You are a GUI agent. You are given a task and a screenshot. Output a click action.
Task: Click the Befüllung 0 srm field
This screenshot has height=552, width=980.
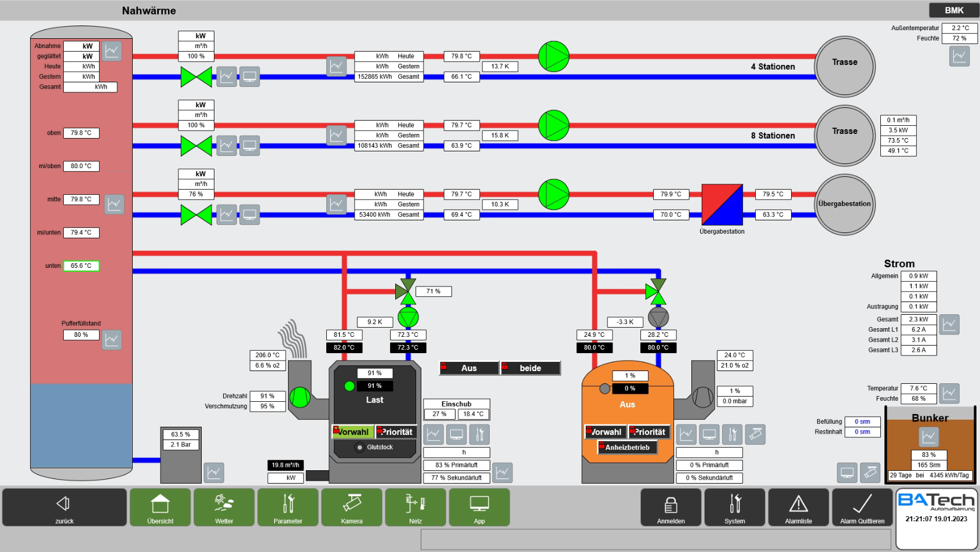pyautogui.click(x=862, y=422)
